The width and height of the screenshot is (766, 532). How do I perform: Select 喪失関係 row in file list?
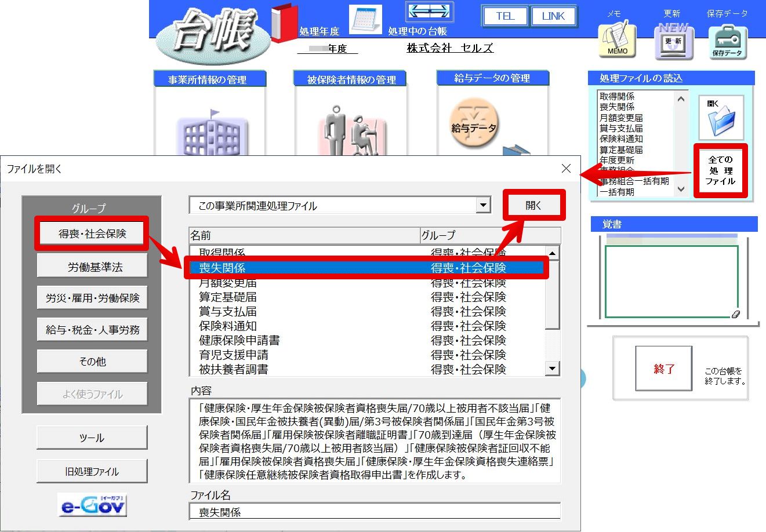[367, 268]
